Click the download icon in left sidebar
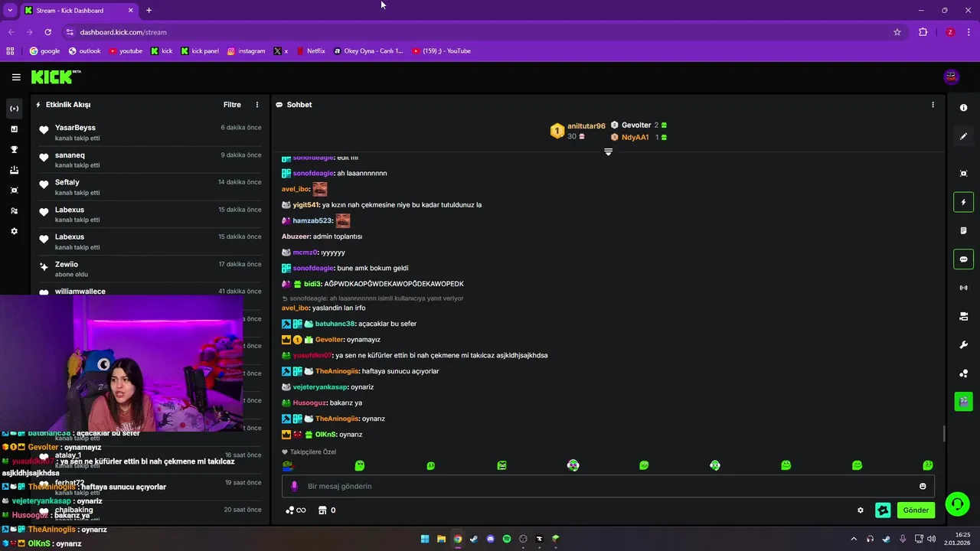The image size is (980, 551). click(x=14, y=170)
